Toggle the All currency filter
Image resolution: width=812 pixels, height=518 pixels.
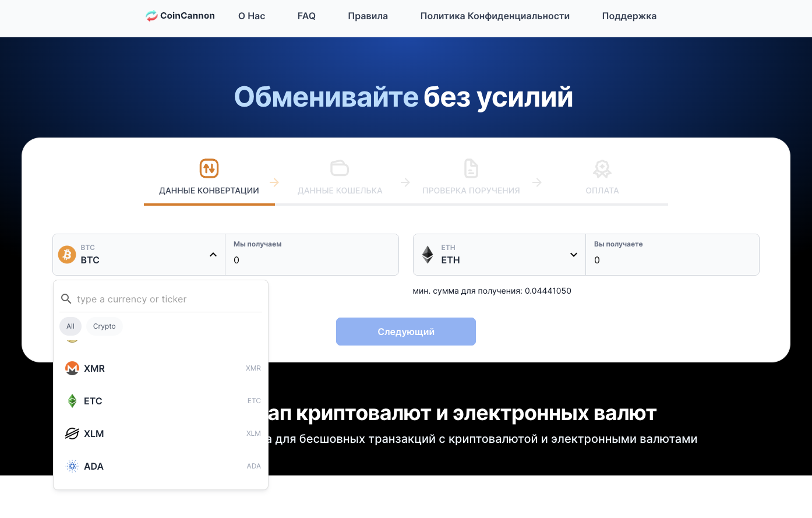(x=70, y=326)
